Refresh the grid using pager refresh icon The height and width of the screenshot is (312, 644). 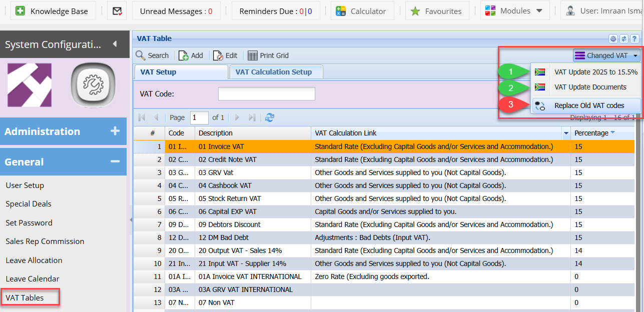pos(270,117)
